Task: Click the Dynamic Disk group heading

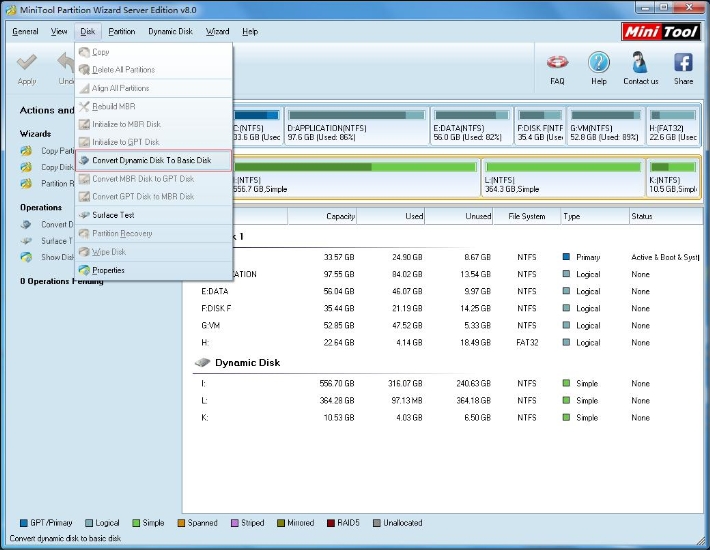Action: (x=247, y=363)
